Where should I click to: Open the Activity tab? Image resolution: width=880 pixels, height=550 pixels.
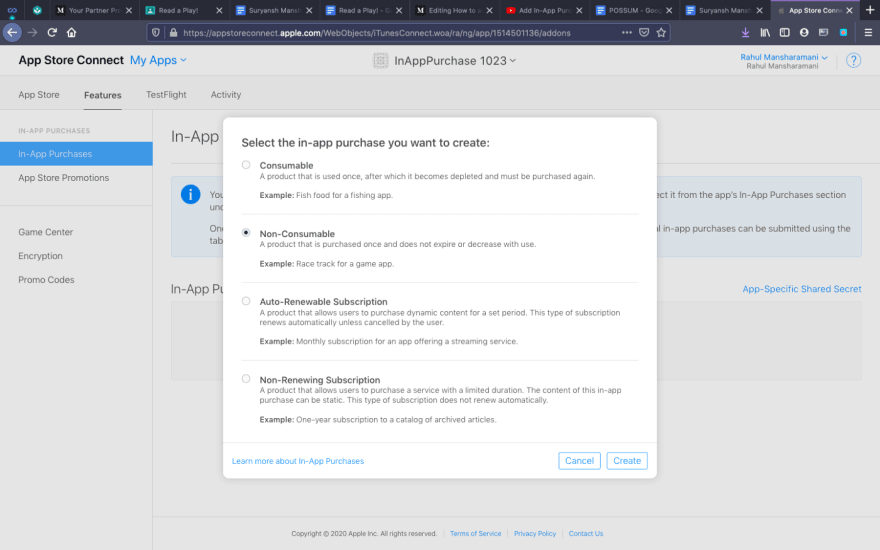click(x=226, y=95)
